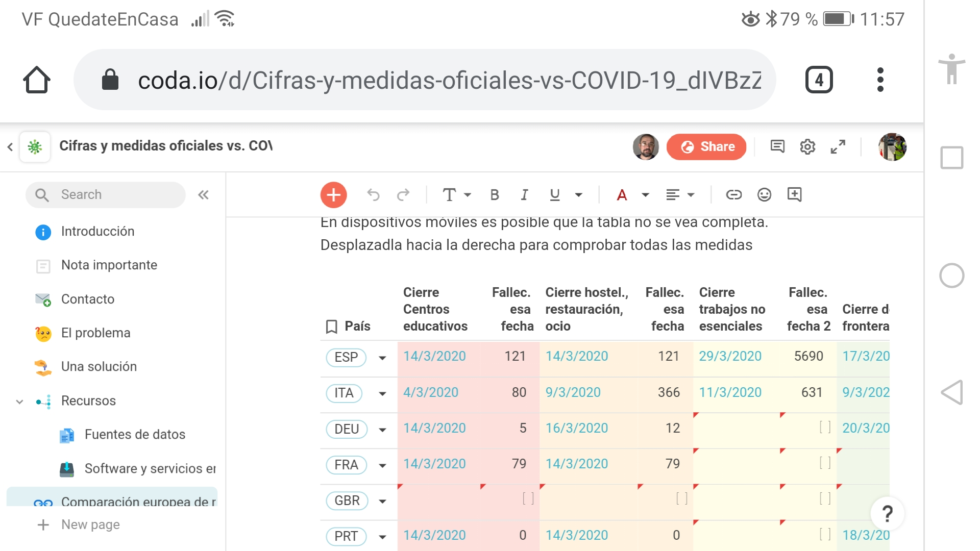Image resolution: width=980 pixels, height=551 pixels.
Task: Open the Introducción page
Action: [x=97, y=232]
